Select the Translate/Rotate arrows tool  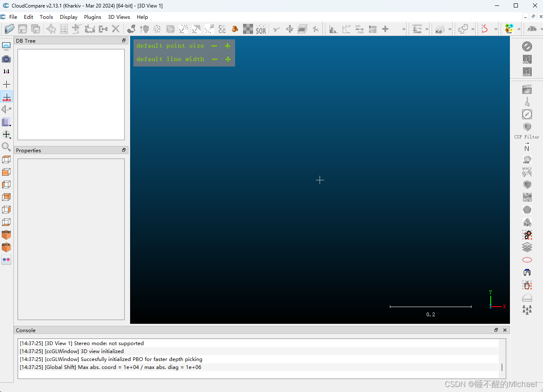pyautogui.click(x=289, y=29)
